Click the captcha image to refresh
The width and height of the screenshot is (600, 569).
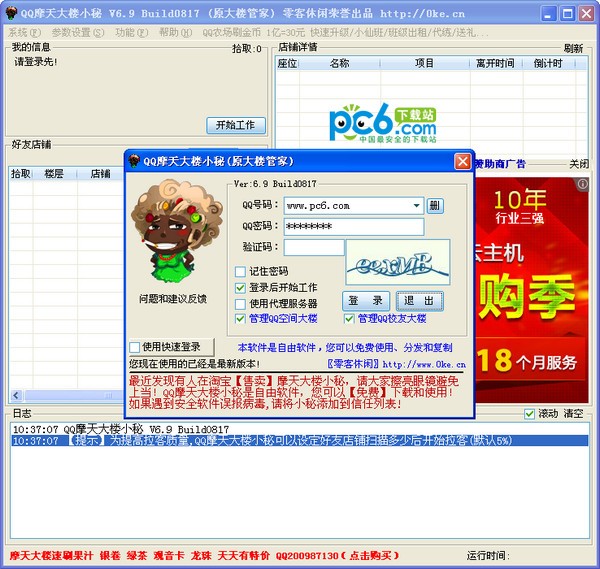click(398, 262)
